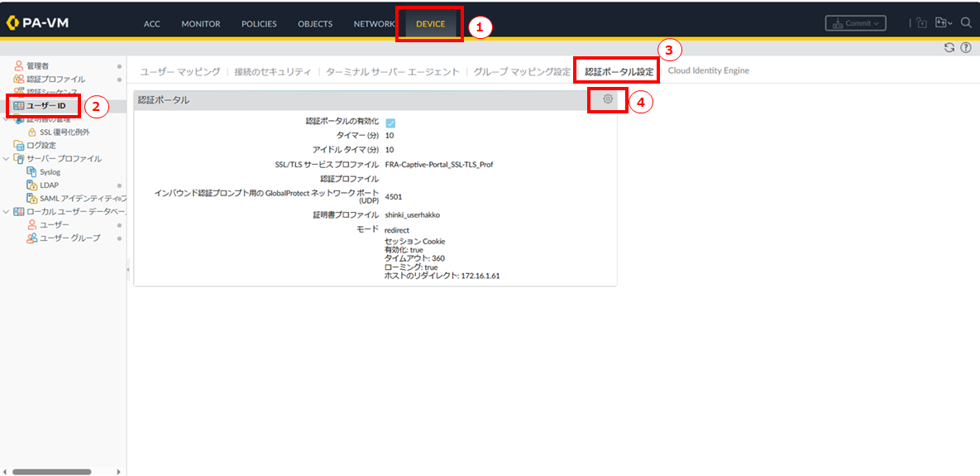This screenshot has height=476, width=980.
Task: Select the DEVICE tab
Action: pyautogui.click(x=431, y=24)
